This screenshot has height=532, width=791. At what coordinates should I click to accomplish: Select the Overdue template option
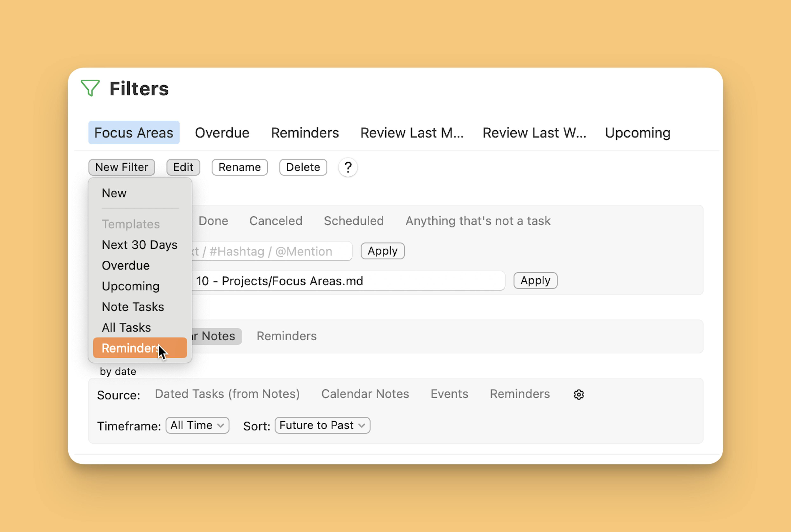coord(125,265)
